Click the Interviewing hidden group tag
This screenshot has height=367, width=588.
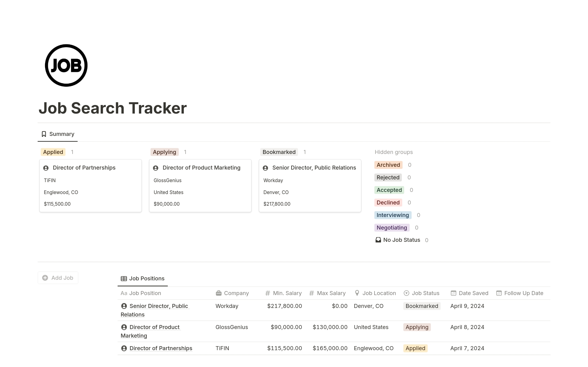(x=393, y=215)
